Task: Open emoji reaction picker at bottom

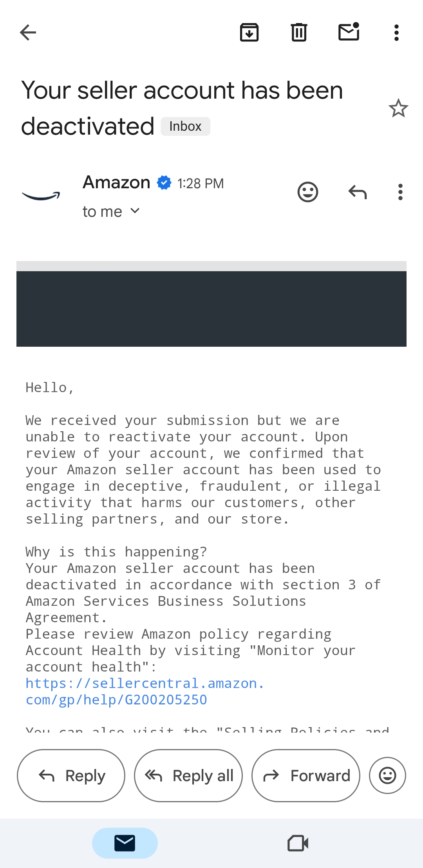Action: tap(387, 776)
